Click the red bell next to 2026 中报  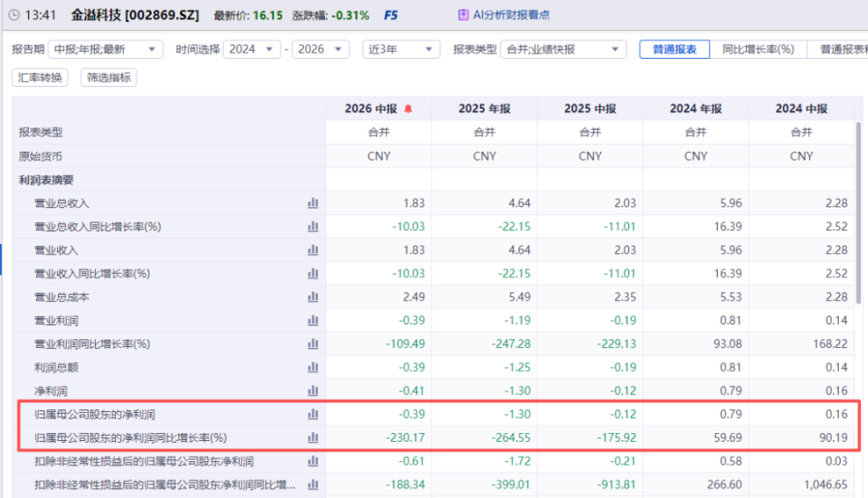408,109
